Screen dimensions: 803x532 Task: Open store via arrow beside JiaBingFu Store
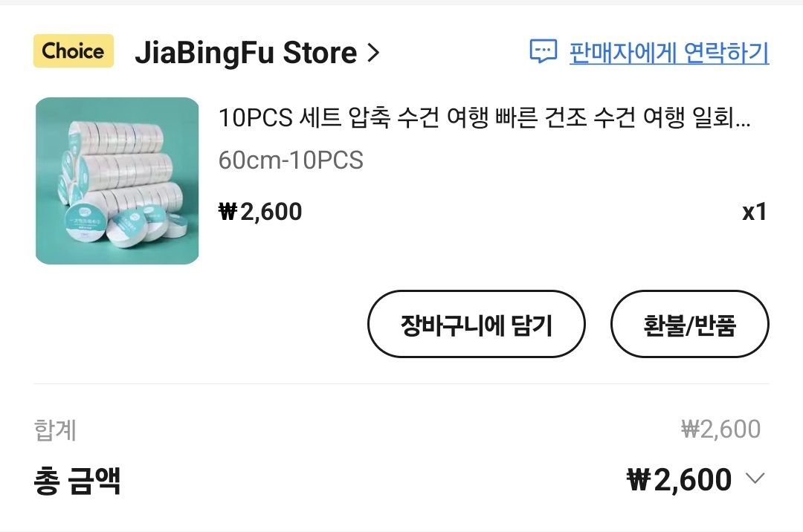[x=373, y=53]
